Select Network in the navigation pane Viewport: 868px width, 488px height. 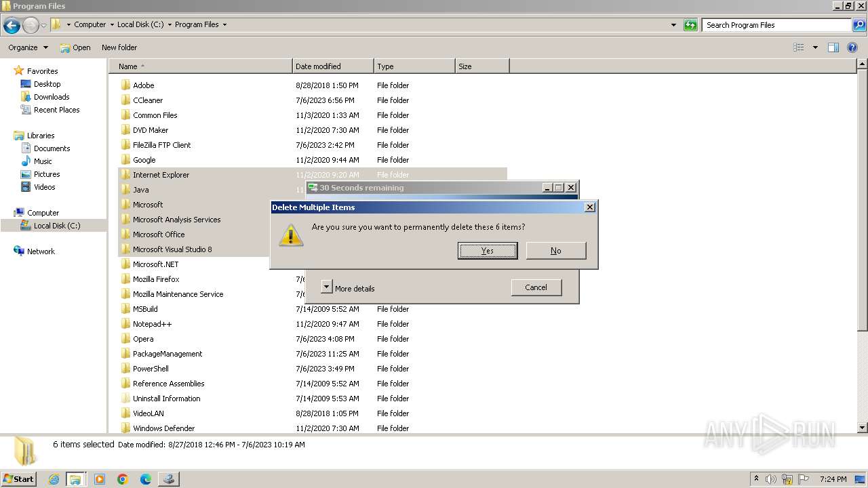coord(41,251)
